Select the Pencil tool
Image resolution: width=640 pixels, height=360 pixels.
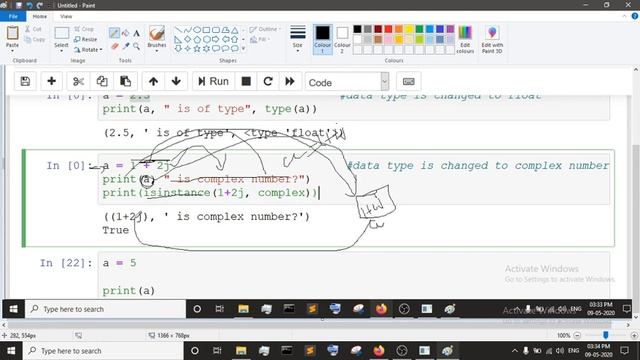click(x=114, y=33)
